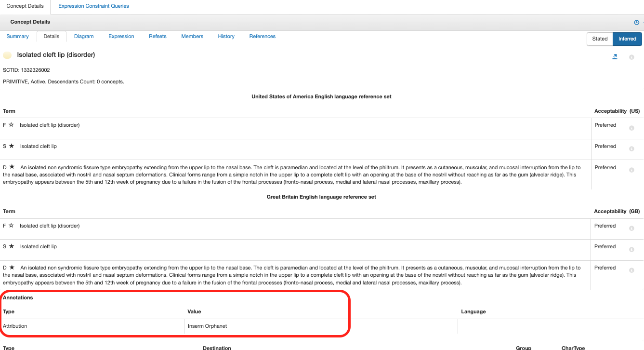Viewport: 644px width, 350px height.
Task: Click outline star on US fully specified name
Action: (x=11, y=125)
